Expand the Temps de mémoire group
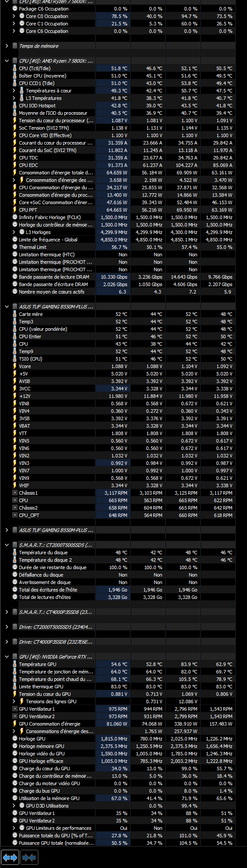The width and height of the screenshot is (247, 868). click(x=7, y=46)
